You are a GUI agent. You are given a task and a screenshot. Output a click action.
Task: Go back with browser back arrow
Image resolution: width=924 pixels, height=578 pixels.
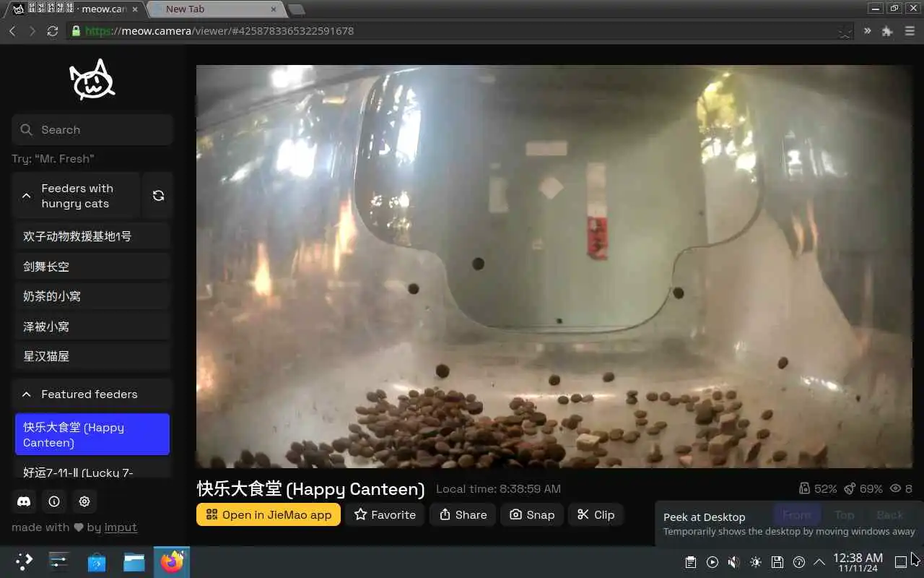click(x=12, y=31)
